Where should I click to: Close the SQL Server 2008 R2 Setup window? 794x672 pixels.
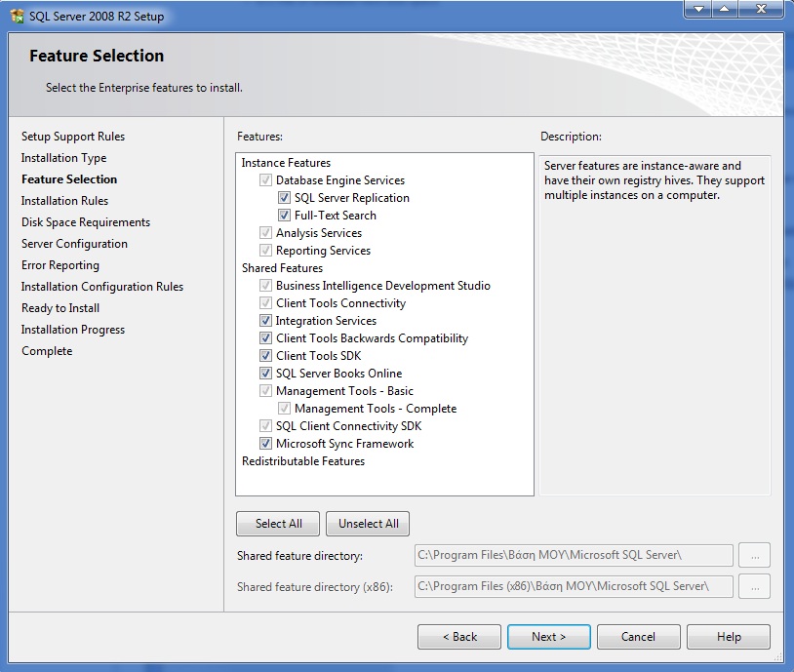(761, 9)
